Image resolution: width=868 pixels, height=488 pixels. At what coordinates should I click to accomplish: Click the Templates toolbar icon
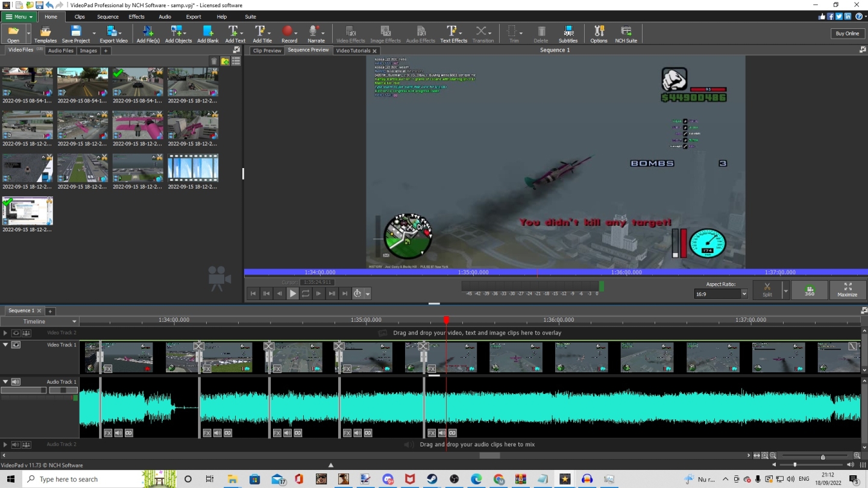pyautogui.click(x=45, y=33)
